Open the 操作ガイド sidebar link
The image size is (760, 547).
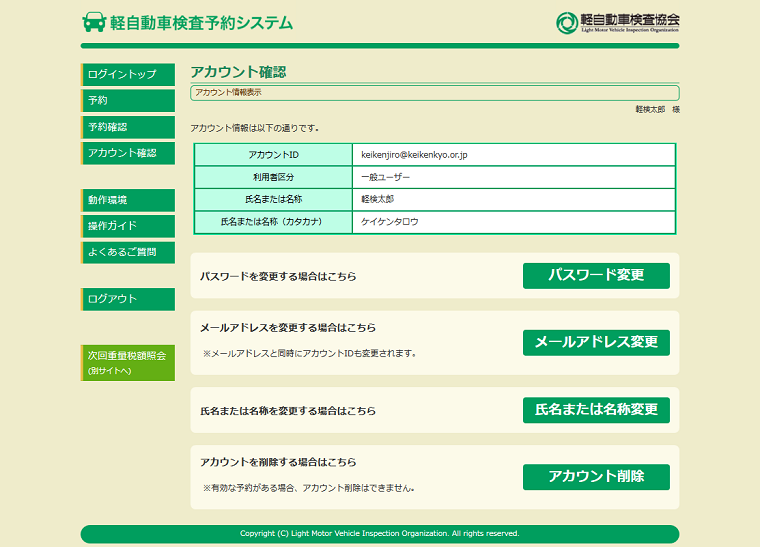coord(128,226)
